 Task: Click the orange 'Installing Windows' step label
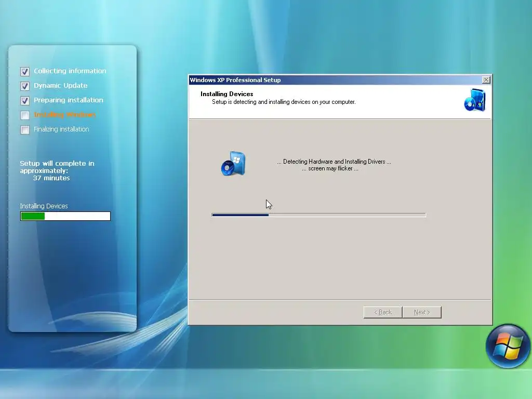coord(65,115)
